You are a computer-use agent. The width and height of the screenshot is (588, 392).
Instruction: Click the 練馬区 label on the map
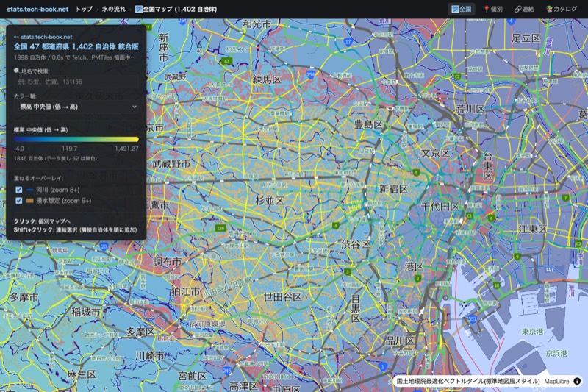(267, 79)
